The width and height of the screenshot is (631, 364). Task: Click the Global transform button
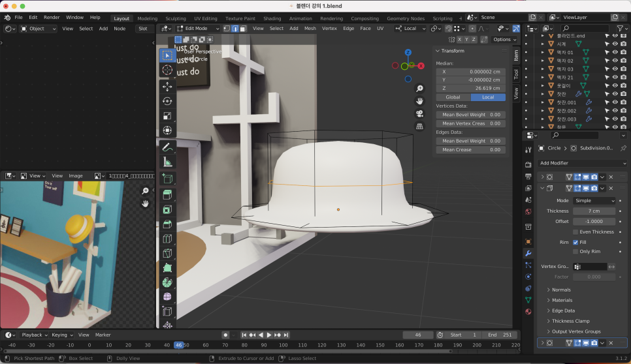453,97
